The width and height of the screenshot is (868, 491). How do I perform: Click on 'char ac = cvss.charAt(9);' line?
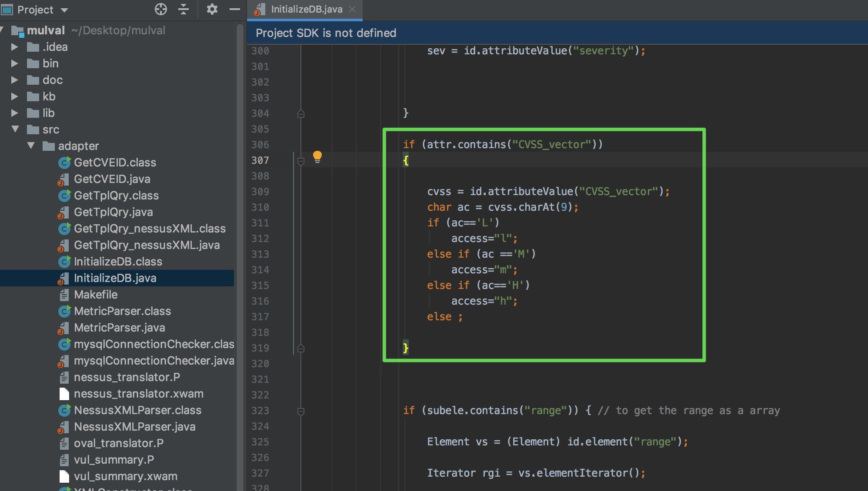[503, 207]
